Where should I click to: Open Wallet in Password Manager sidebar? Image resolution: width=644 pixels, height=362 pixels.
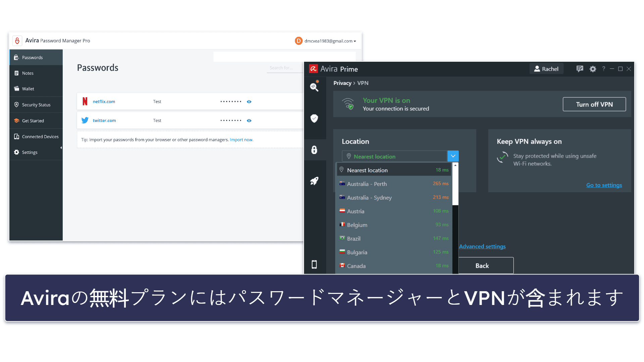coord(36,89)
